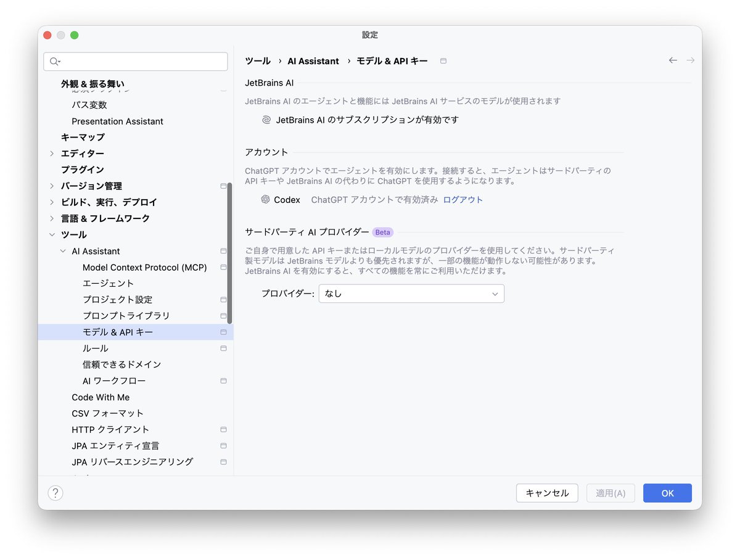The height and width of the screenshot is (560, 740).
Task: Navigate forward with the right arrow
Action: point(691,60)
